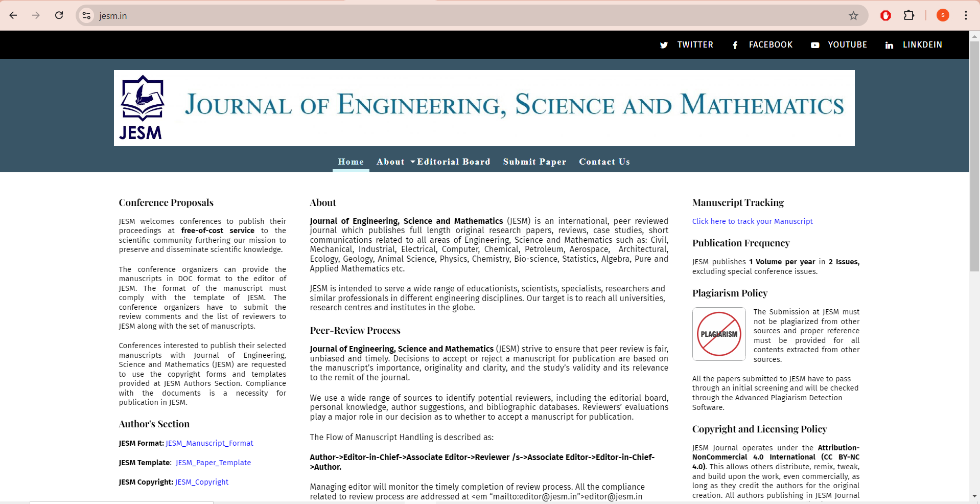Viewport: 980px width, 504px height.
Task: Bookmark this page with the star icon
Action: click(x=853, y=16)
